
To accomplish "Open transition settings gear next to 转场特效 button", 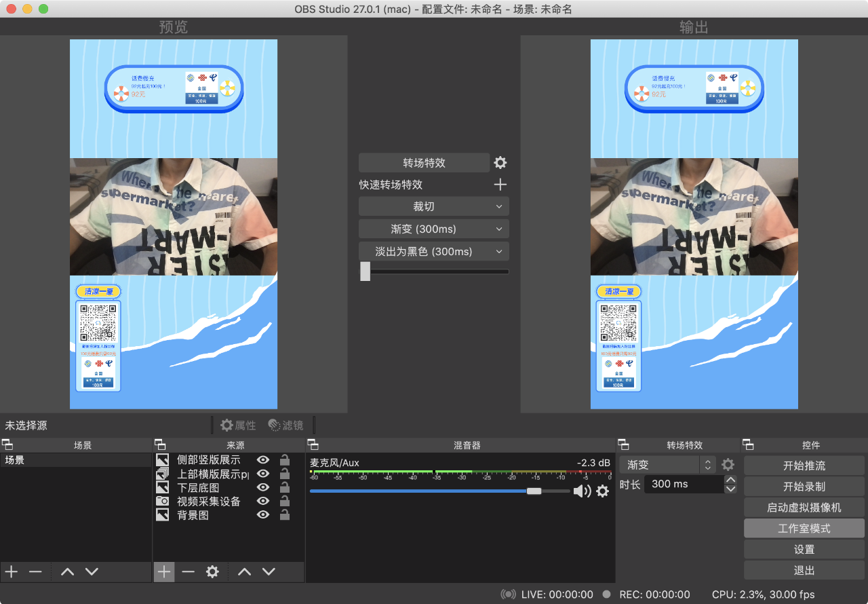I will point(500,163).
